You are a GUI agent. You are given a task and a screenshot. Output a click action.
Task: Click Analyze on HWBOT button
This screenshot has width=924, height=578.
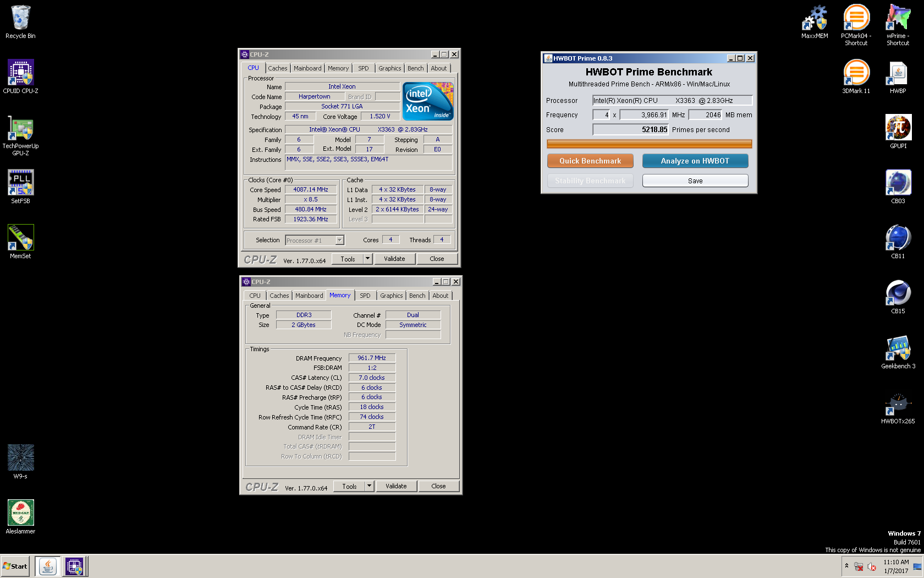(695, 161)
